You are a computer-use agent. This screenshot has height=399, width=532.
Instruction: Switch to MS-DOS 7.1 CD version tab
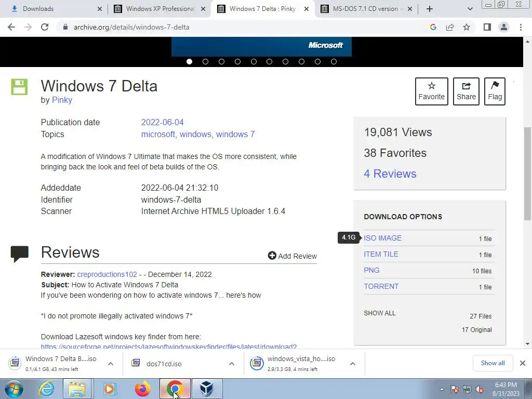365,9
